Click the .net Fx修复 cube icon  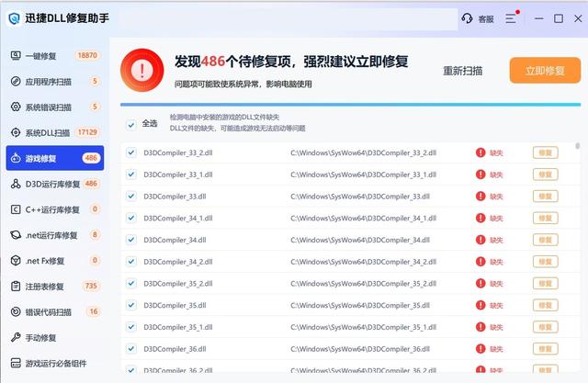click(x=16, y=261)
